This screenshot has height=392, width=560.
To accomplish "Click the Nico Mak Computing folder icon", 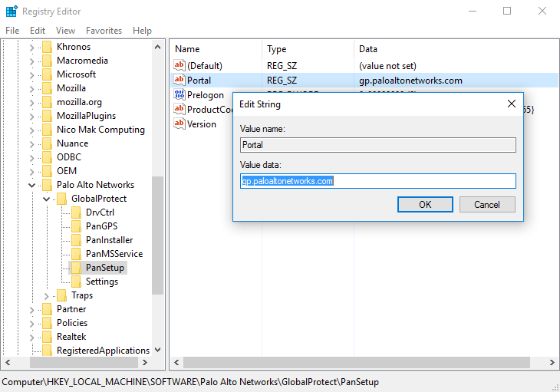I will click(47, 130).
